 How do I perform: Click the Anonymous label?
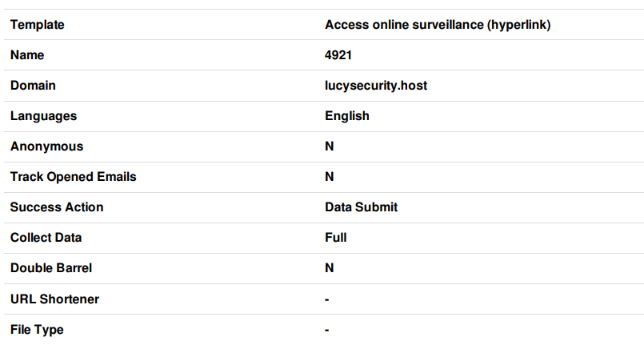(x=47, y=146)
